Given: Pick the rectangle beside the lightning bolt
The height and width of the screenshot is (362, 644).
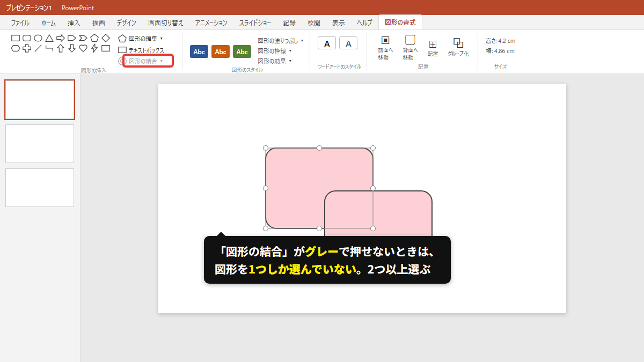Looking at the screenshot, I should 106,48.
